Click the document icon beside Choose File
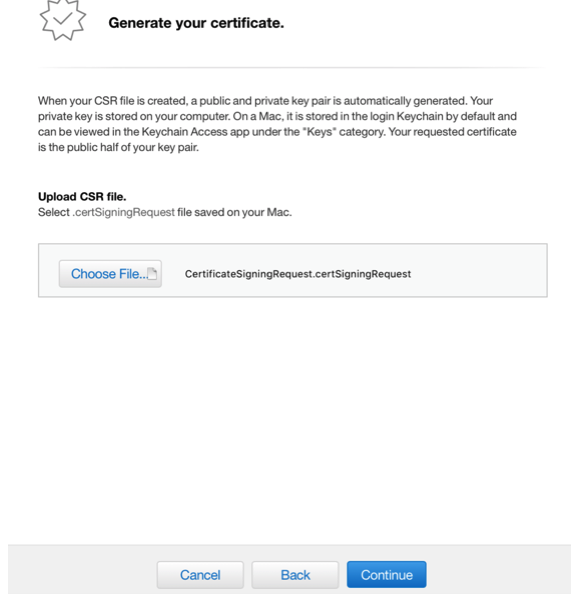Image resolution: width=571 pixels, height=594 pixels. (152, 274)
